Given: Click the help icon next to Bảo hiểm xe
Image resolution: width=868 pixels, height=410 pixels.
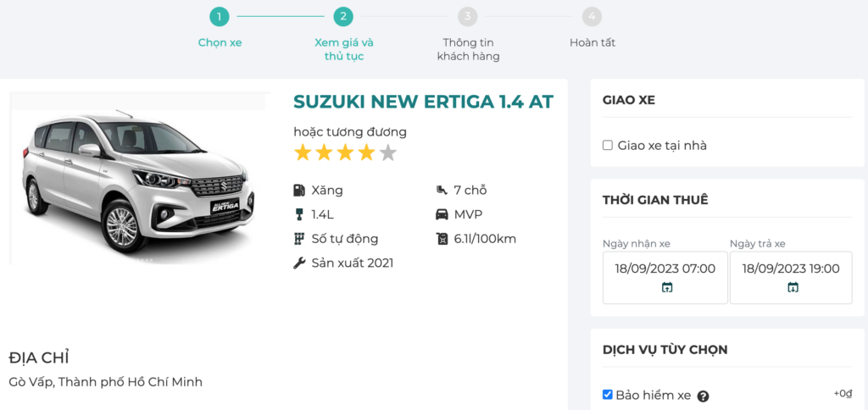Looking at the screenshot, I should [703, 396].
